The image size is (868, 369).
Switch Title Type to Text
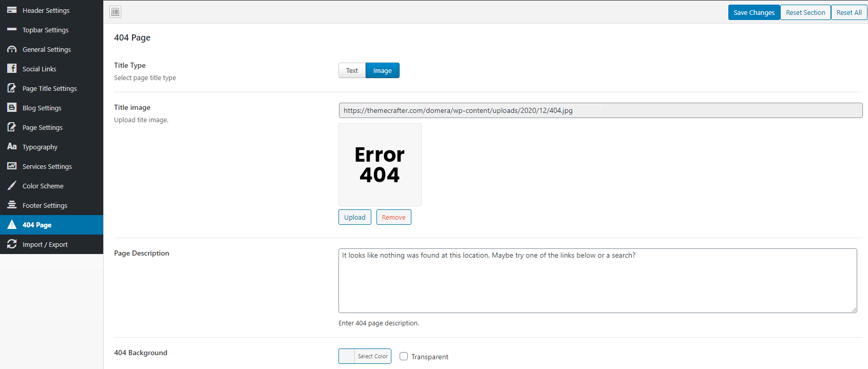coord(352,70)
